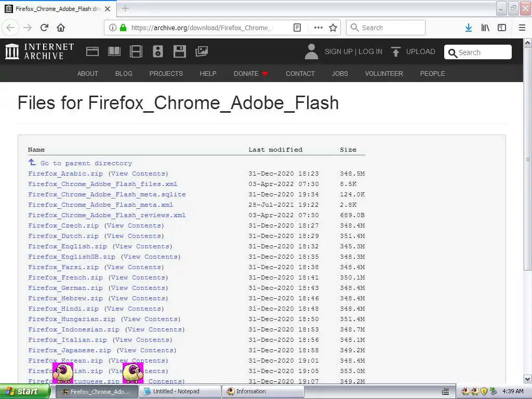The width and height of the screenshot is (532, 399).
Task: Open the ABOUT menu item
Action: (87, 74)
